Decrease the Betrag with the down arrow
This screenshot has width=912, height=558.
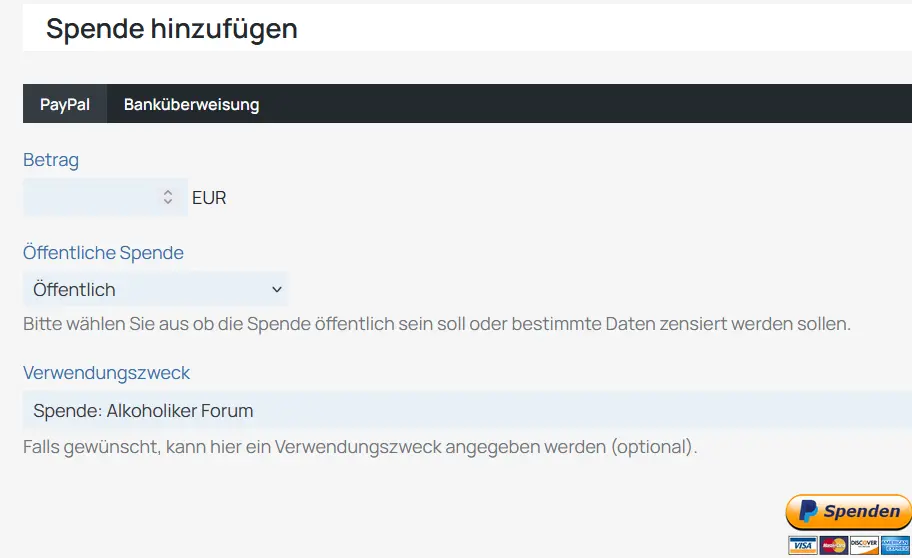[168, 201]
